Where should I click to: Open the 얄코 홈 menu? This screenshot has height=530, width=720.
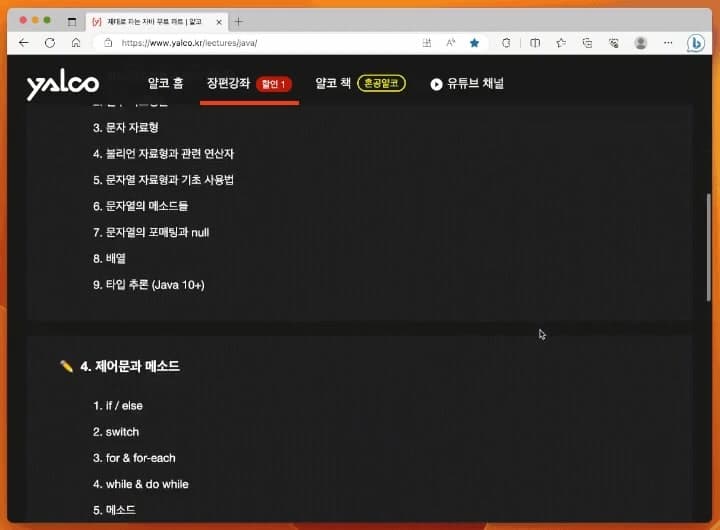pyautogui.click(x=165, y=83)
